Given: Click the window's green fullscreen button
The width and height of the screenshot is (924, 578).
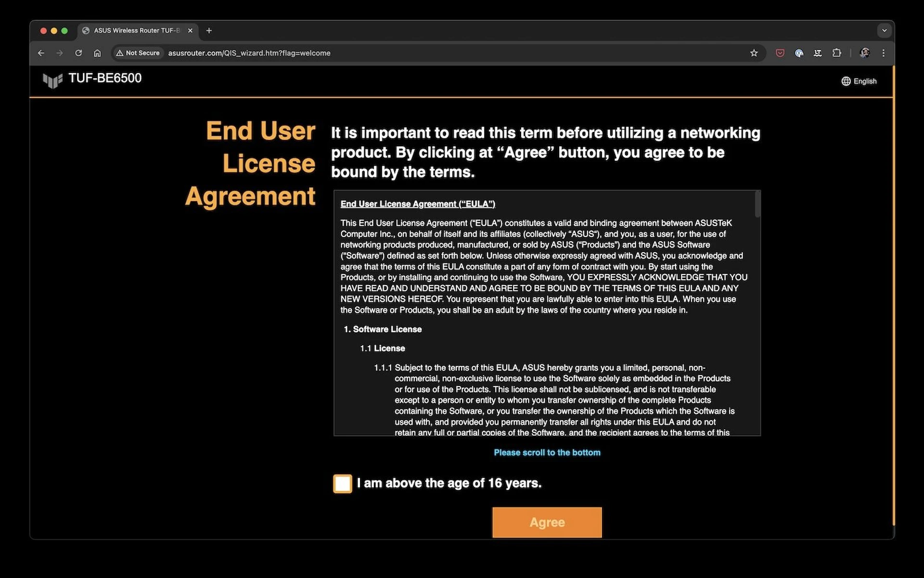Looking at the screenshot, I should (x=64, y=30).
